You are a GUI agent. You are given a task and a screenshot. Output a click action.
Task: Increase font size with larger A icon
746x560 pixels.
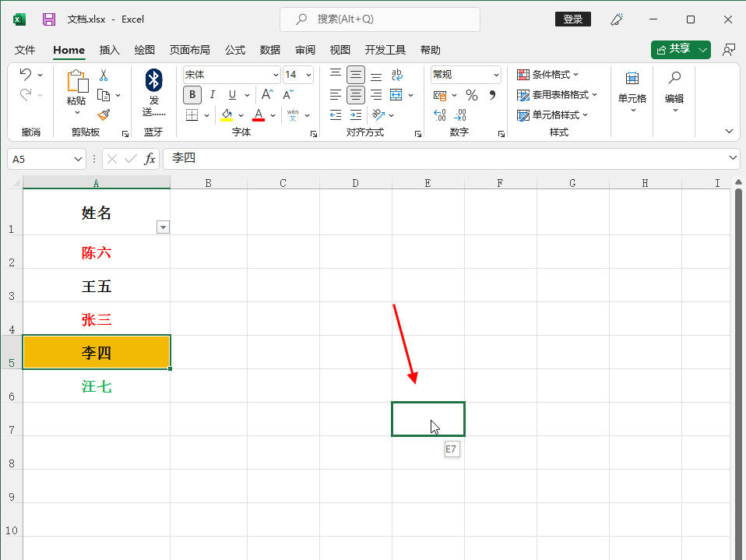[x=267, y=95]
